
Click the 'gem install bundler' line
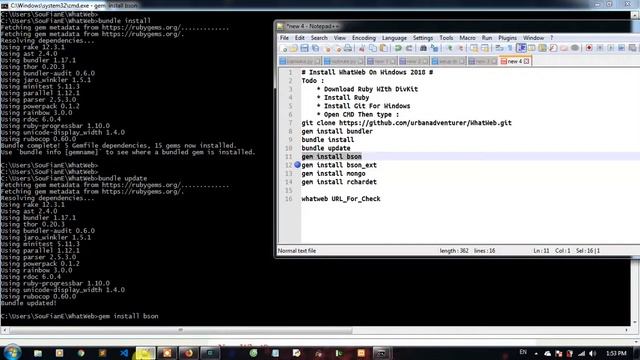click(337, 131)
